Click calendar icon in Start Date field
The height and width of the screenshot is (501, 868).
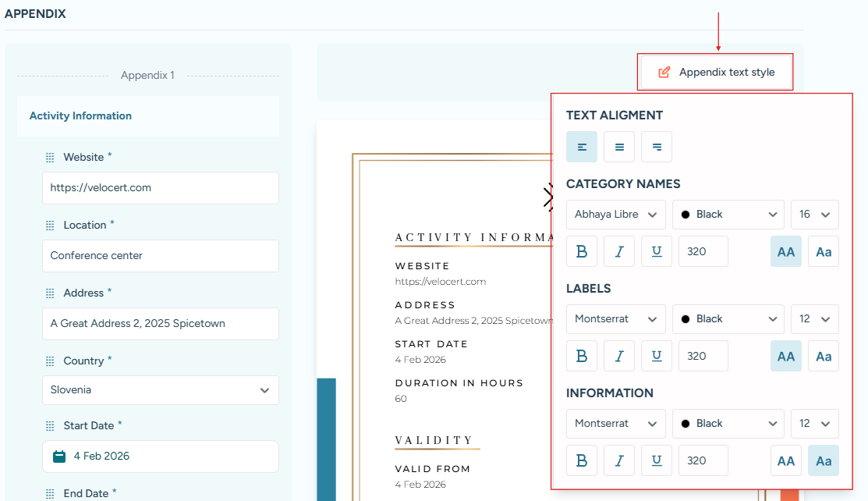(x=59, y=457)
